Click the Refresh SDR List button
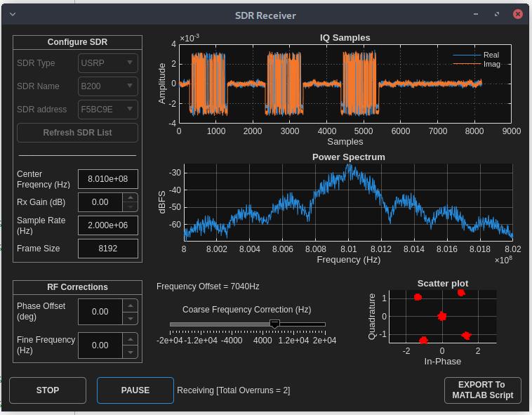Viewport: 532px width, 415px height. (77, 133)
